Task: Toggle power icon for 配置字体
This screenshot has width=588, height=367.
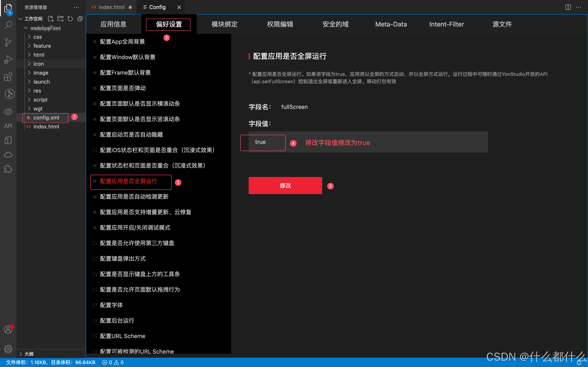Action: [95, 305]
